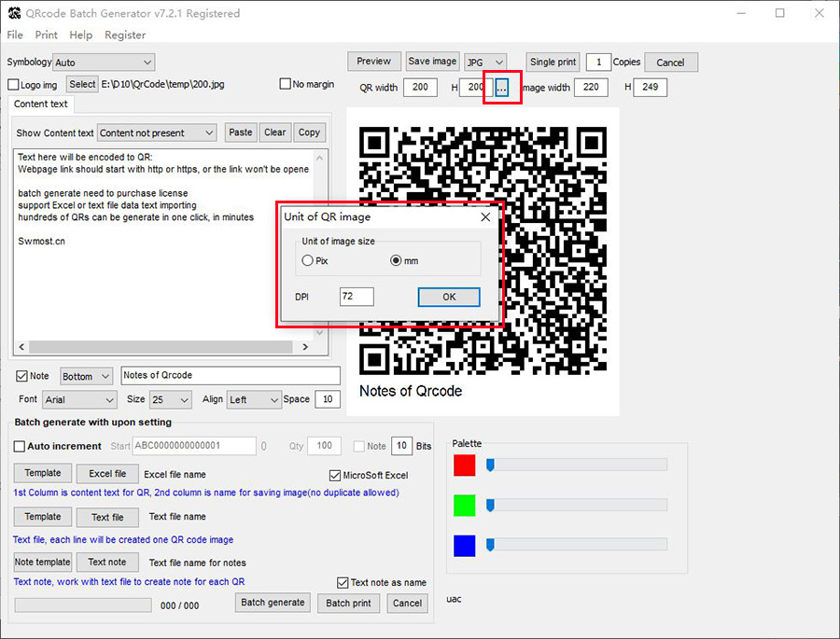Open the Font Arial dropdown
This screenshot has height=639, width=840.
point(80,399)
